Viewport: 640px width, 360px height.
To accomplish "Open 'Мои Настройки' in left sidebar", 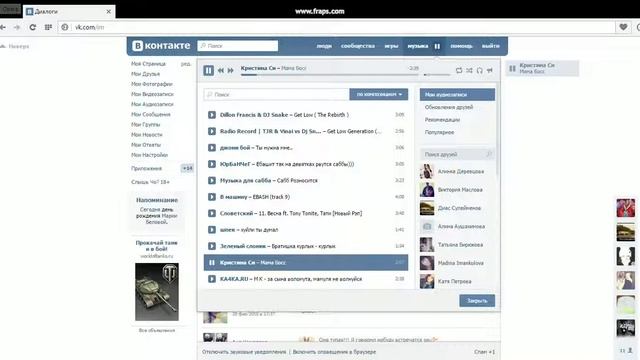I will tap(149, 155).
